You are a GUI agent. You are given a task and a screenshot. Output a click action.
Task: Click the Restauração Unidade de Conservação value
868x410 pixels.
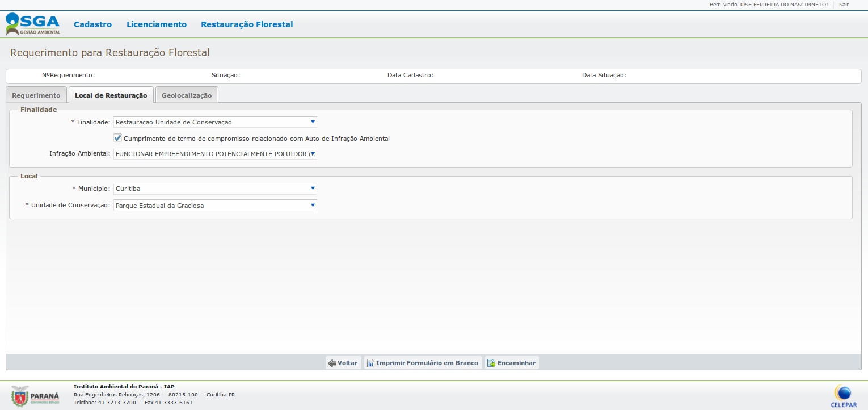coord(174,122)
